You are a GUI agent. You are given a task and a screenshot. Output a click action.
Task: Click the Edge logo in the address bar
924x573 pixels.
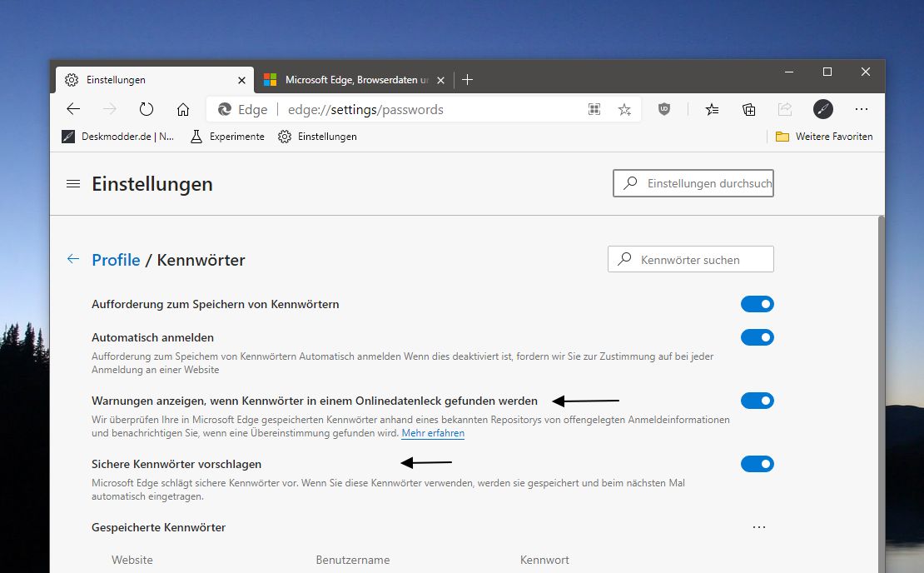tap(225, 109)
